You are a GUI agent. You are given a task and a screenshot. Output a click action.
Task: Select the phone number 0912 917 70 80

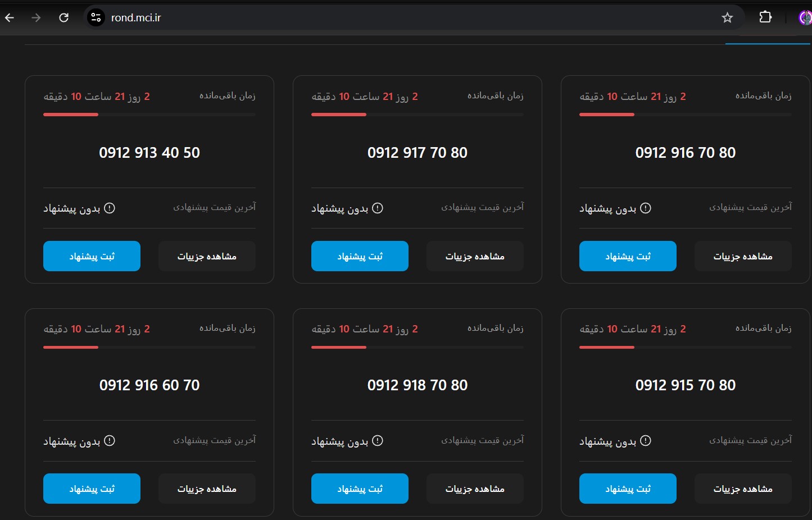(418, 153)
